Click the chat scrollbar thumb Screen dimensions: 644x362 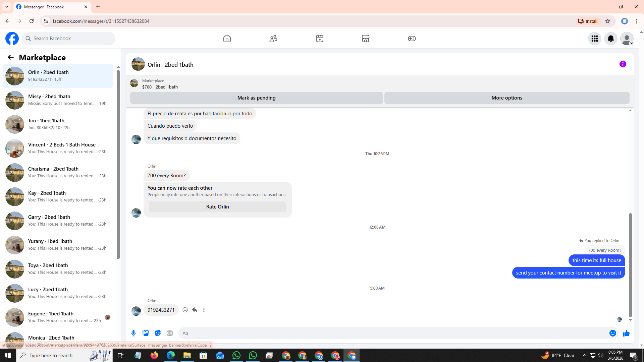coord(630,265)
